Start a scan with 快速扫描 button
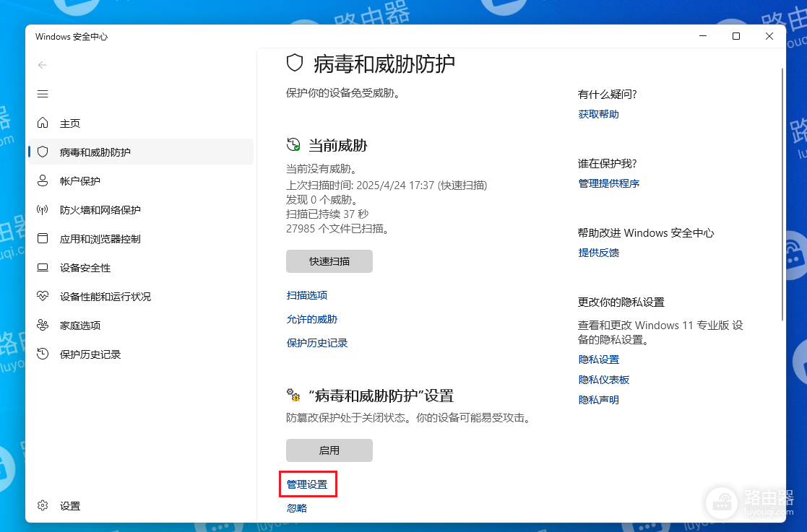The image size is (807, 532). coord(329,261)
